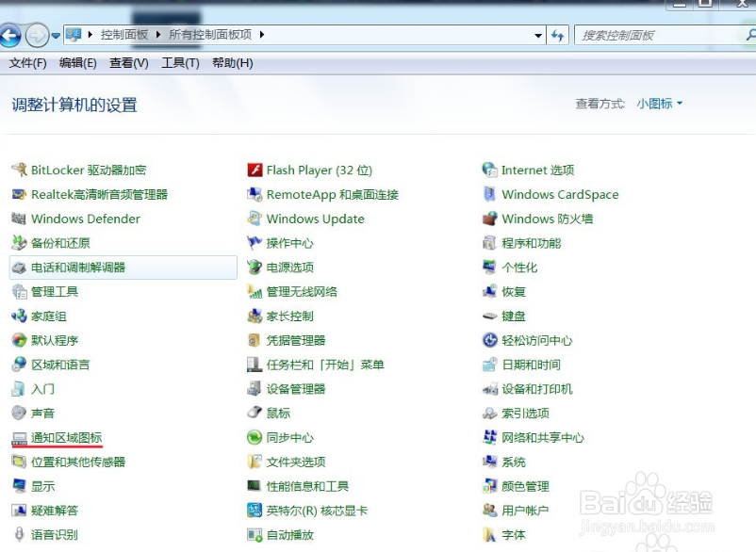
Task: Click the refresh button in the address bar
Action: coord(558,34)
